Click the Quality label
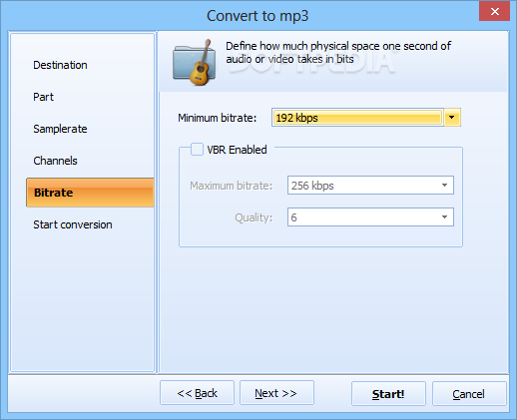 point(254,217)
